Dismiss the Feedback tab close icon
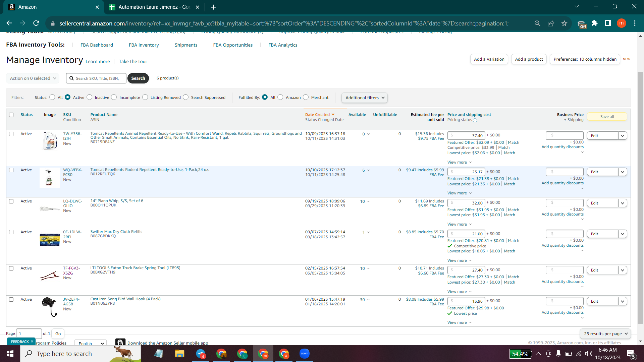This screenshot has width=644, height=362. pos(32,342)
